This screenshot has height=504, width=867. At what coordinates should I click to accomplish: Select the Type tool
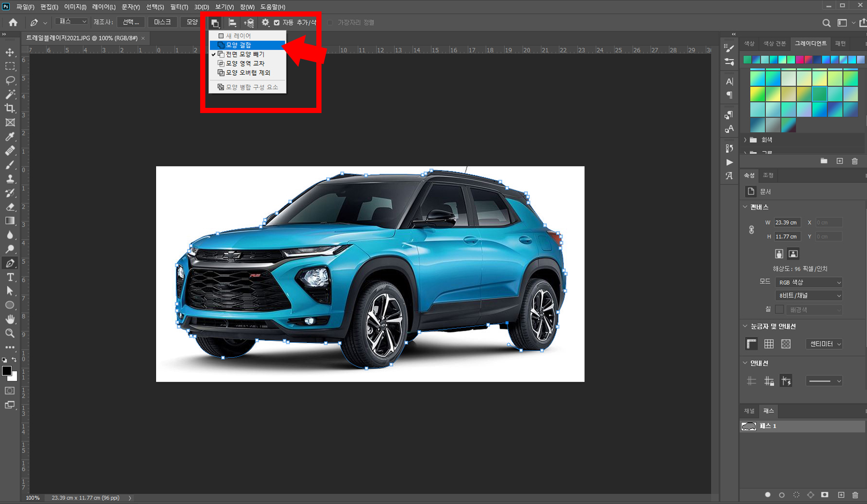click(x=10, y=277)
